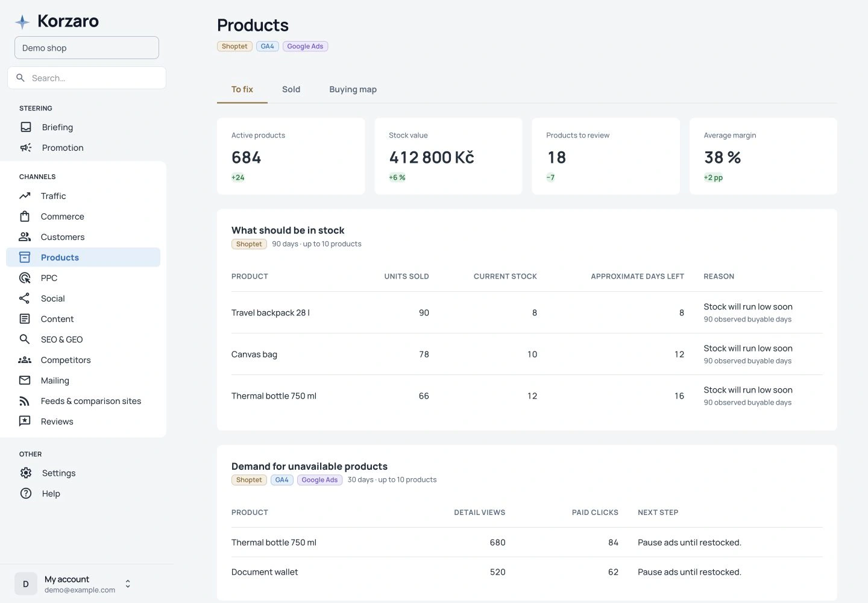Image resolution: width=868 pixels, height=603 pixels.
Task: Open the Demo shop selector
Action: click(87, 48)
